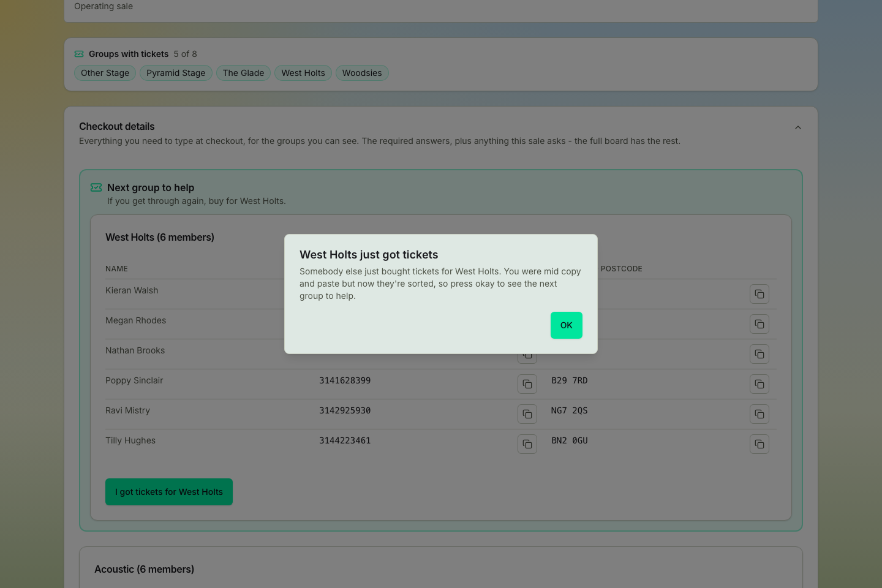This screenshot has width=882, height=588.
Task: Click the 'West Holts just got tickets' dialog title
Action: point(369,255)
